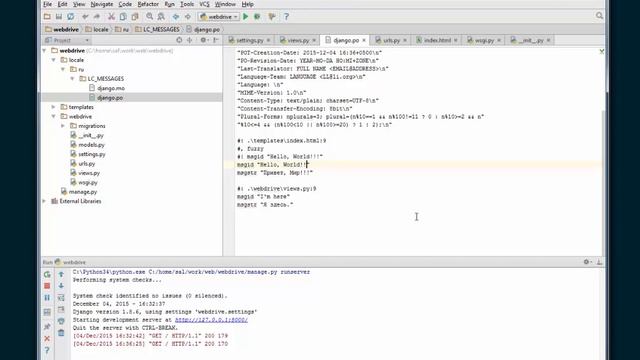The image size is (640, 360).
Task: Pin the Run tab
Action: (x=47, y=327)
